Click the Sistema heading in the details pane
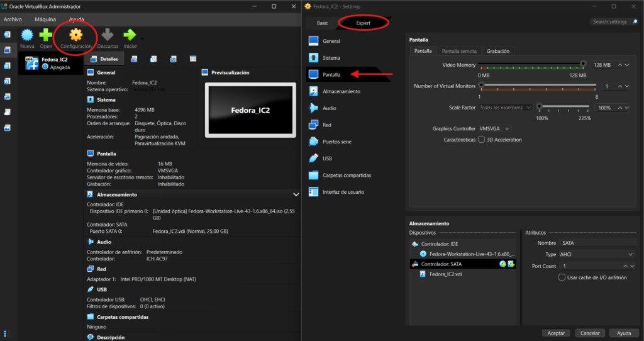 pos(106,100)
